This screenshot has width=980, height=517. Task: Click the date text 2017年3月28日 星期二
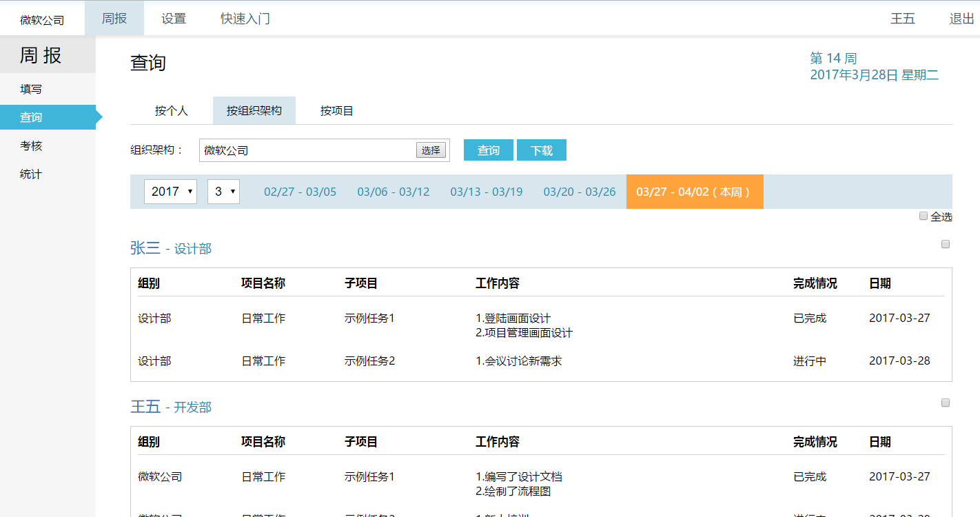coord(875,75)
